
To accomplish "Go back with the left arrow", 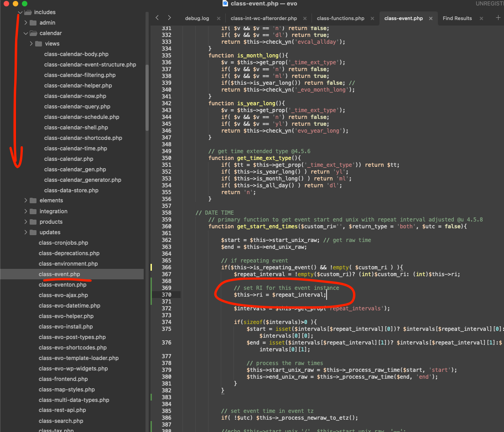I will 157,18.
